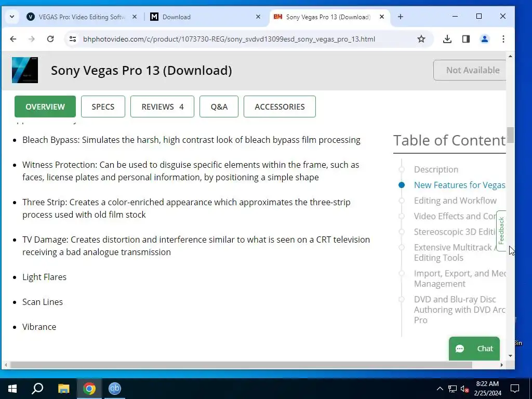Click the TV Damage bullet text
The width and height of the screenshot is (532, 399).
[x=196, y=246]
